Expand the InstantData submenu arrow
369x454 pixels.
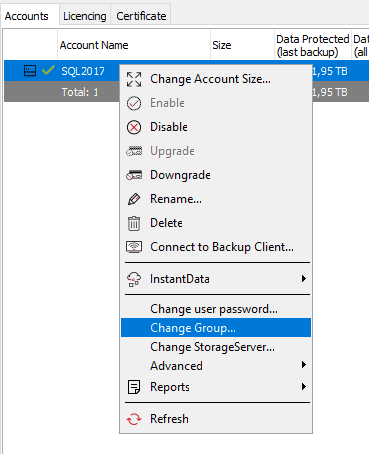point(303,278)
